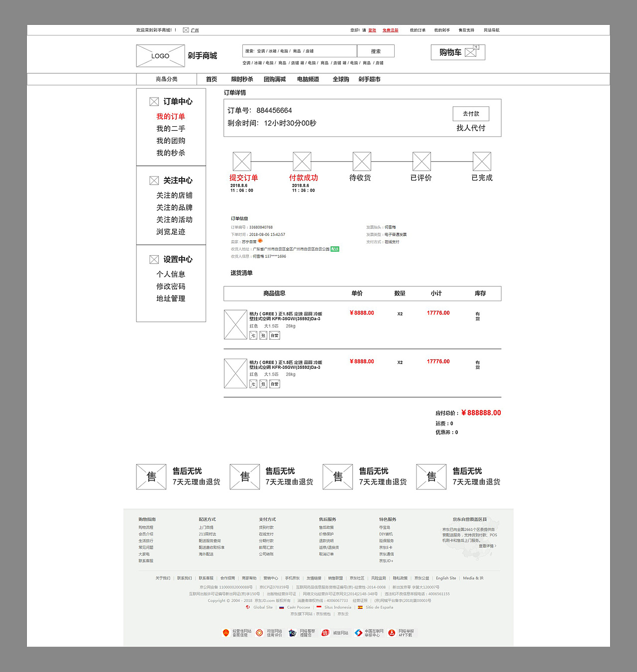Screen dimensions: 637x672
Task: Click the 免费注册 register link
Action: (391, 30)
